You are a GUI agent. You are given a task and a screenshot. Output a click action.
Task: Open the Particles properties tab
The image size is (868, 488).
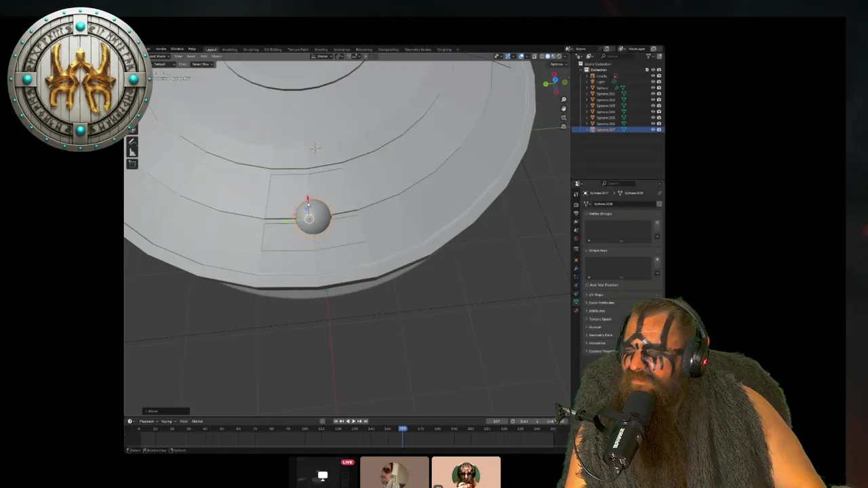click(x=576, y=277)
